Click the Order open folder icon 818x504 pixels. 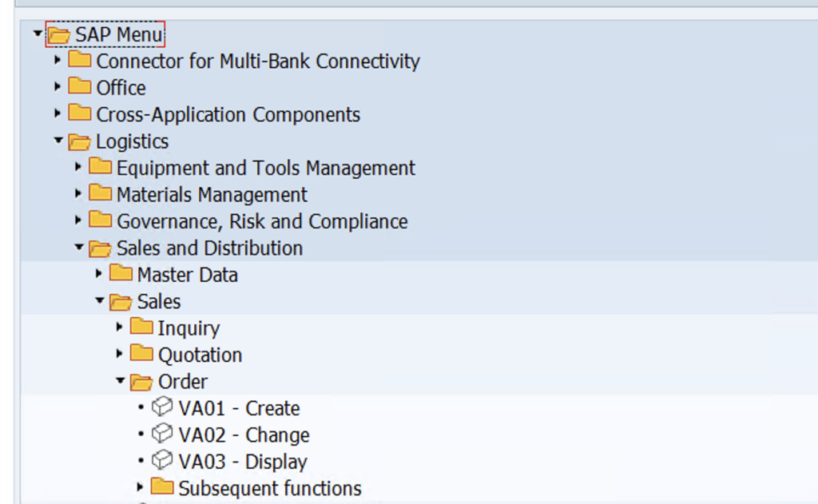[x=141, y=382]
